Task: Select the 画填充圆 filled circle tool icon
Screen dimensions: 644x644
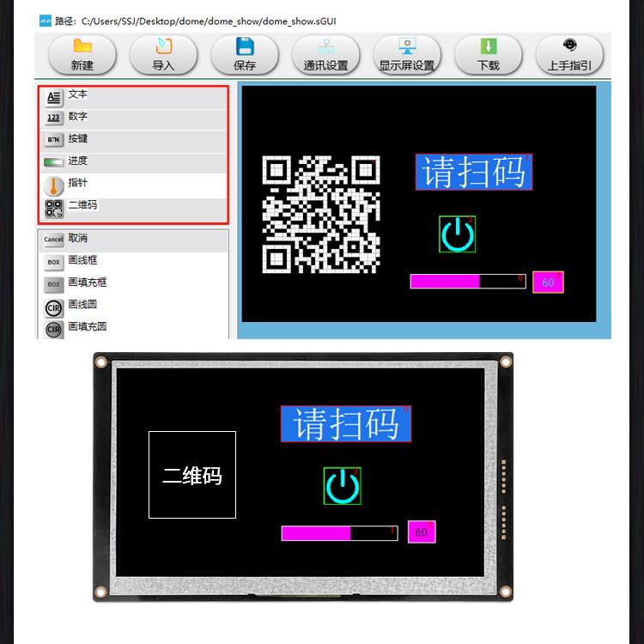Action: pyautogui.click(x=54, y=330)
